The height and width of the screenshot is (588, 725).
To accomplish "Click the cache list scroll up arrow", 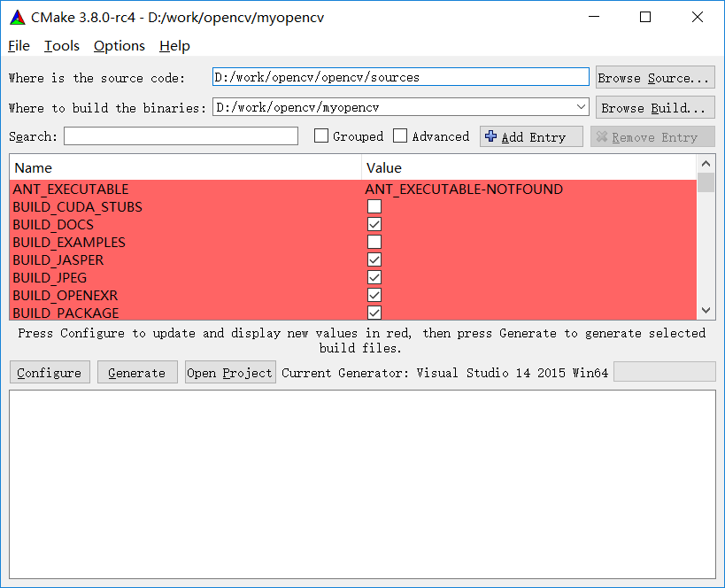I will [706, 163].
